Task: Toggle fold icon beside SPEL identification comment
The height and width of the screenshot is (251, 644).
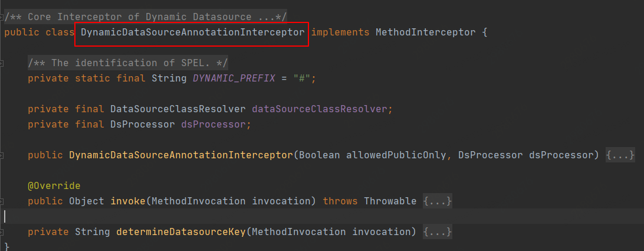Action: 2,62
